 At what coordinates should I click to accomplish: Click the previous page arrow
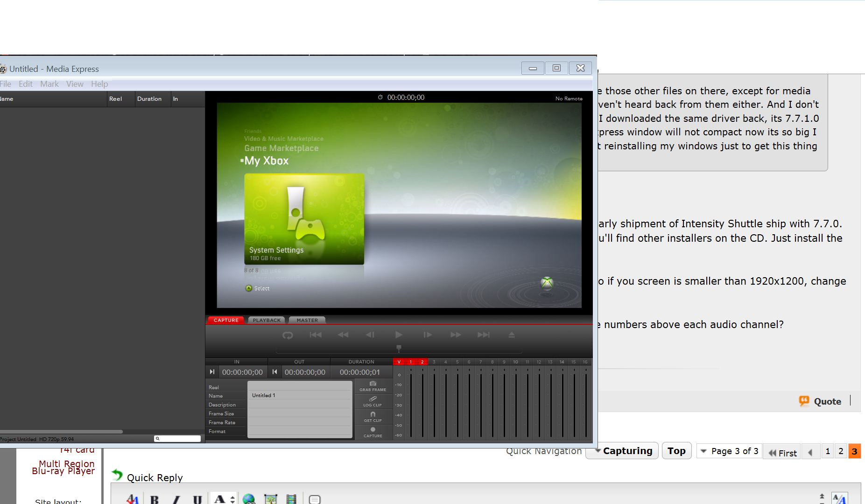click(x=811, y=452)
